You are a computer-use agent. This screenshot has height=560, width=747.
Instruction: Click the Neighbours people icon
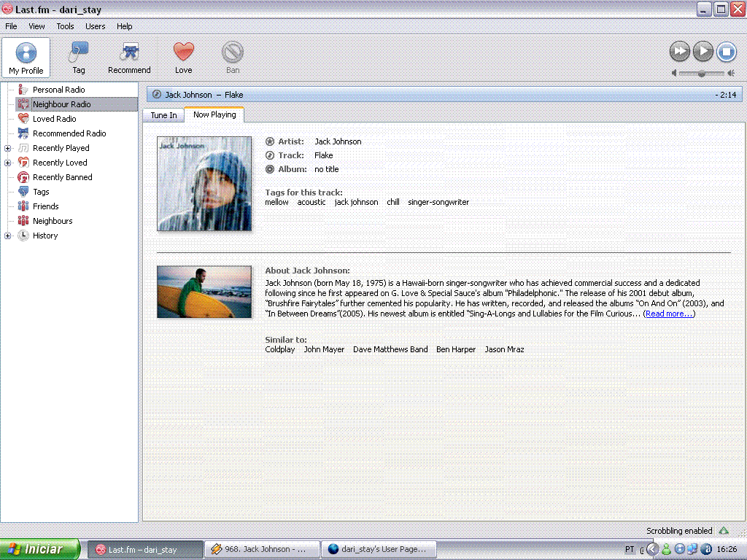23,221
